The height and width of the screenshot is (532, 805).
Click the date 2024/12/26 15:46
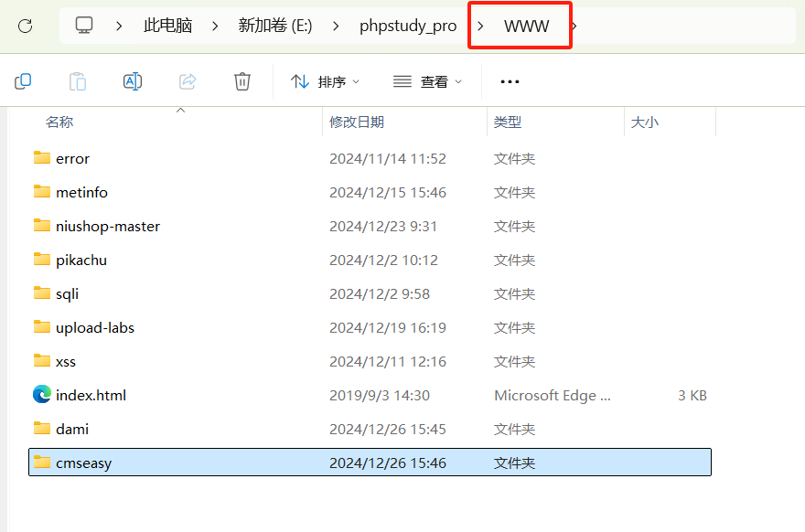(x=388, y=463)
